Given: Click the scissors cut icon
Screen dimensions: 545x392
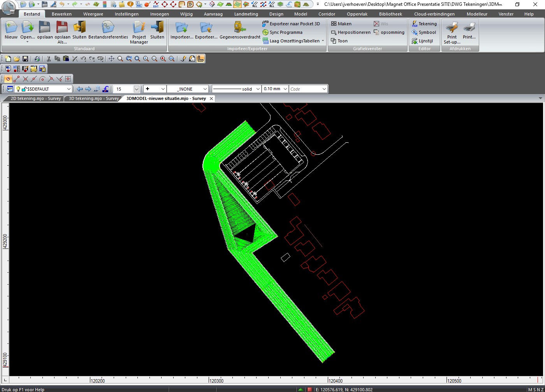Looking at the screenshot, I should tap(49, 59).
